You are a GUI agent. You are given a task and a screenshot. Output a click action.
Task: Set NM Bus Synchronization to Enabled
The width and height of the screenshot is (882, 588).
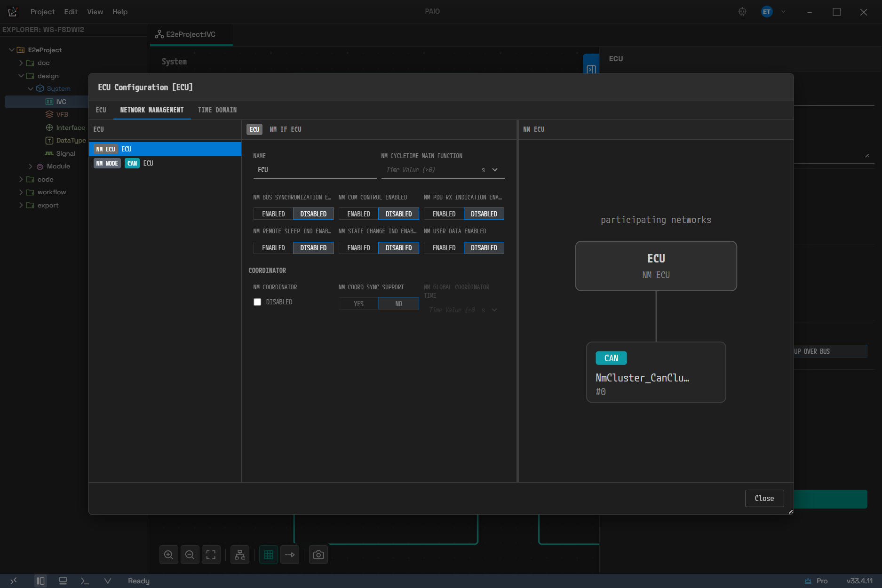[273, 214]
